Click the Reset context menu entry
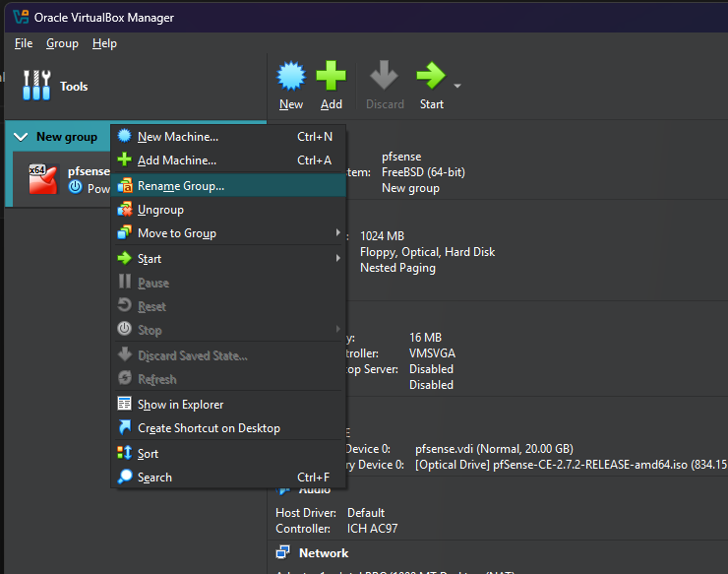 tap(228, 306)
